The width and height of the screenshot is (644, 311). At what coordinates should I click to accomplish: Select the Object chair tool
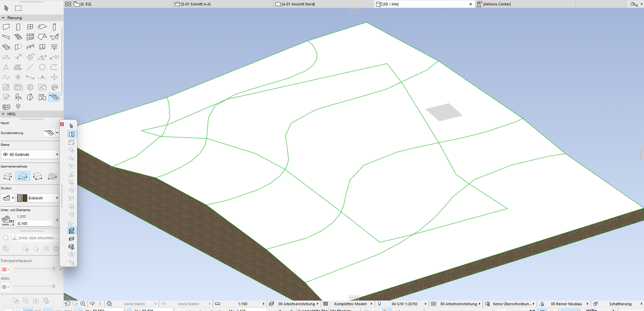coord(18,97)
